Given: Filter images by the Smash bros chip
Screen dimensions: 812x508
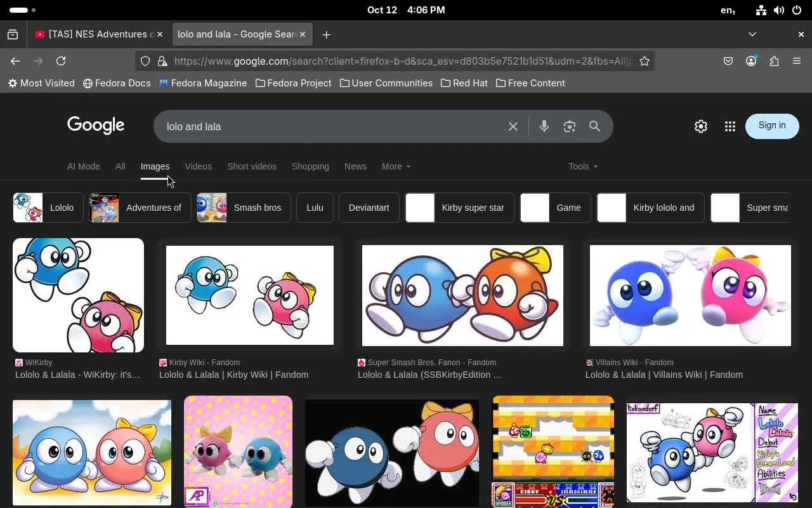Looking at the screenshot, I should [x=244, y=208].
